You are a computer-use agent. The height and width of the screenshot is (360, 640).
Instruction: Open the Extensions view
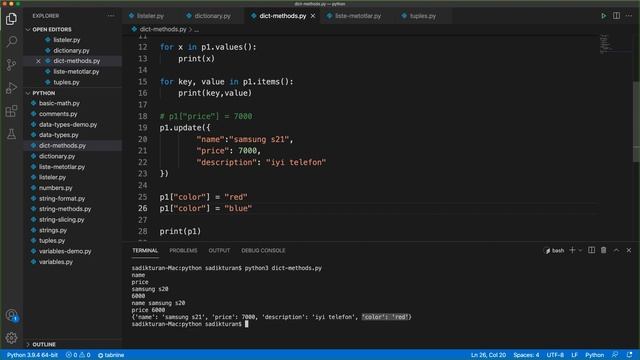click(11, 111)
